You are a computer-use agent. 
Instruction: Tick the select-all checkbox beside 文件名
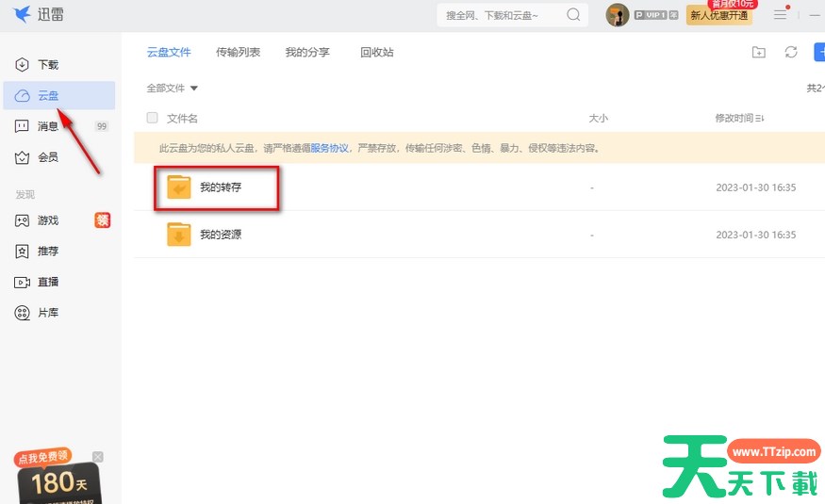click(x=153, y=119)
